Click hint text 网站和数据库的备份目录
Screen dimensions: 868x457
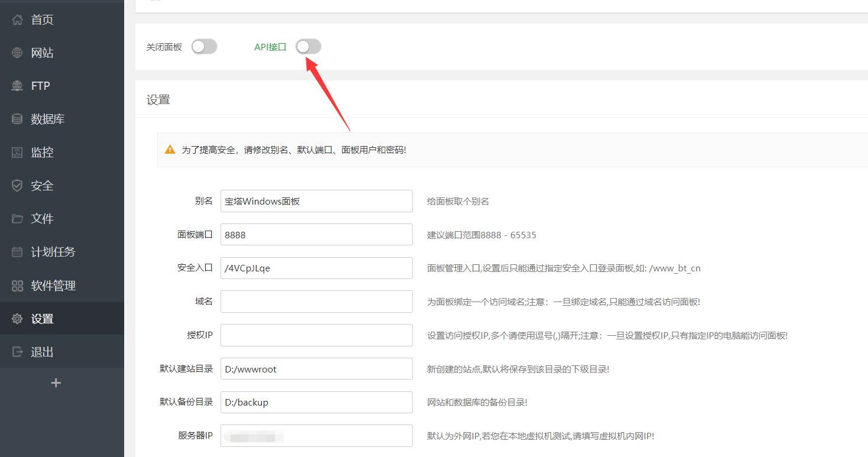click(x=477, y=402)
